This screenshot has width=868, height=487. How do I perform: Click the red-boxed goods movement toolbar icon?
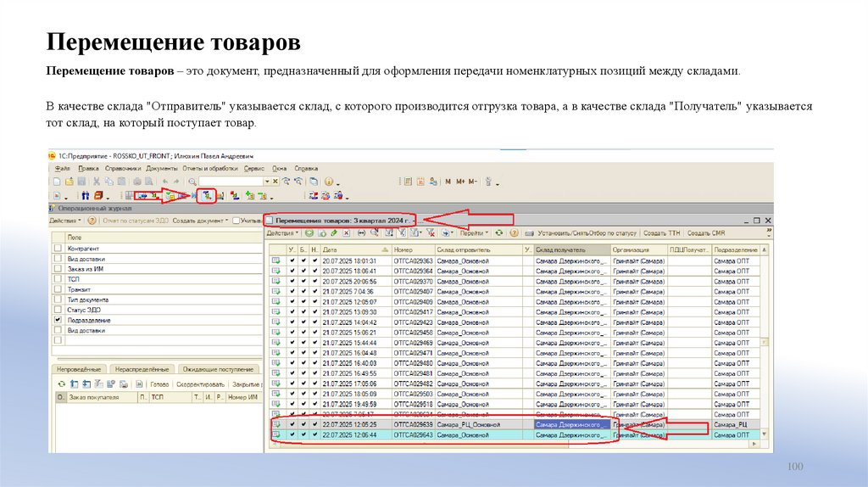point(207,196)
